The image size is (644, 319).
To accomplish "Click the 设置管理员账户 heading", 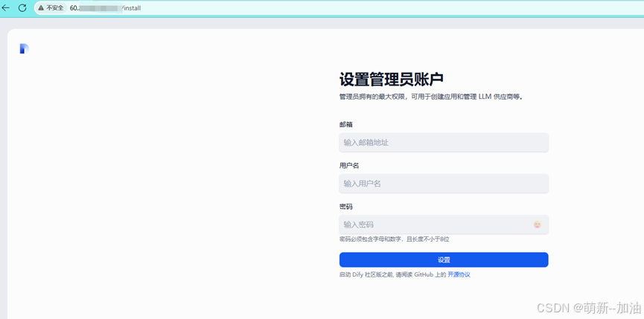I will pyautogui.click(x=392, y=79).
